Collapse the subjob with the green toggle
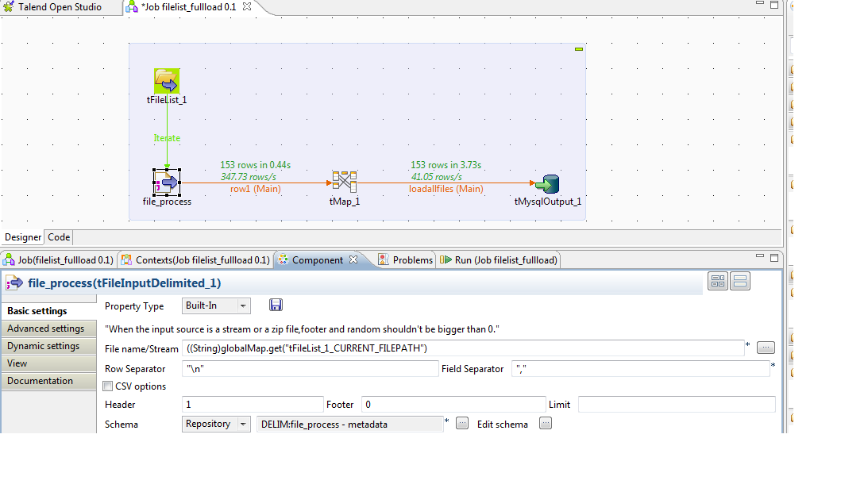Image resolution: width=868 pixels, height=488 pixels. point(578,48)
